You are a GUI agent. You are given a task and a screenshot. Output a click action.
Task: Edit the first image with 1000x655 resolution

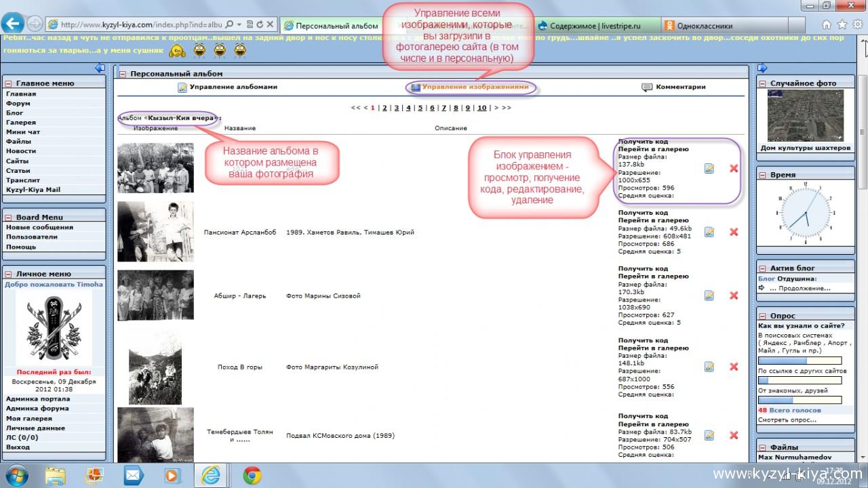[x=709, y=168]
